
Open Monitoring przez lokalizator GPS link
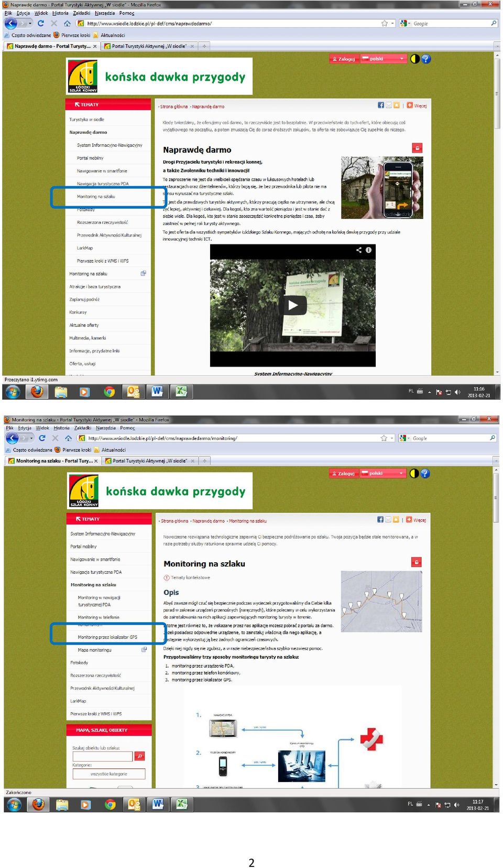point(107,637)
